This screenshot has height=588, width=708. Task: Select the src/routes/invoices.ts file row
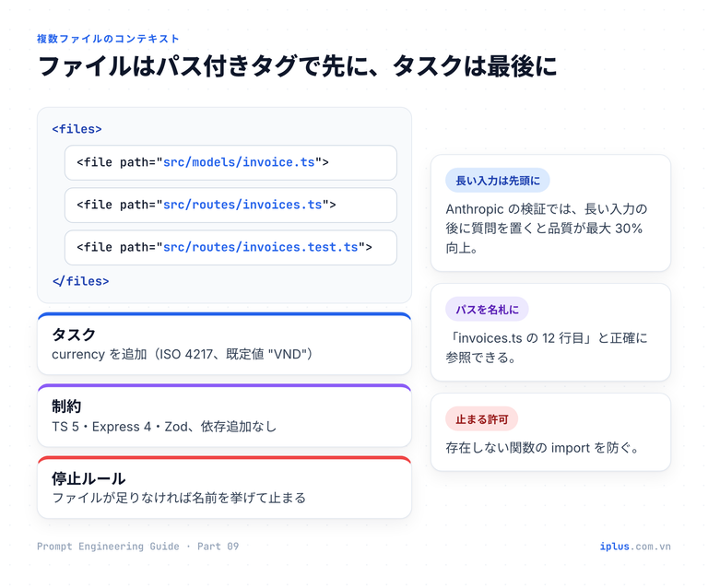click(x=230, y=205)
